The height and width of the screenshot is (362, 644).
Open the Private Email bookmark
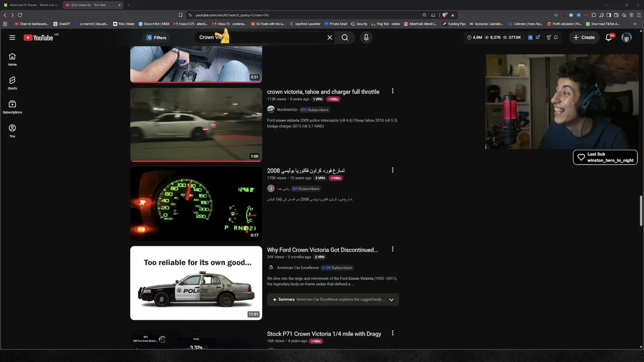(336, 24)
